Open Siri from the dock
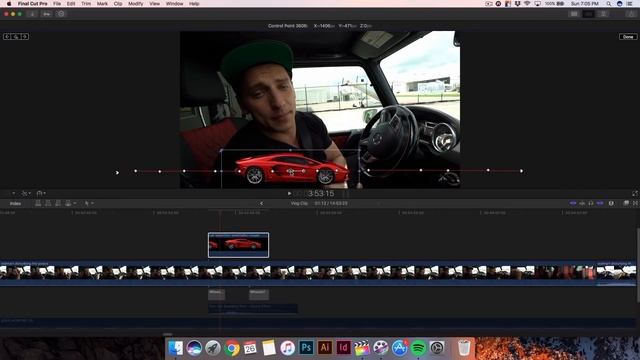Screen dimensions: 640x360 click(194, 348)
